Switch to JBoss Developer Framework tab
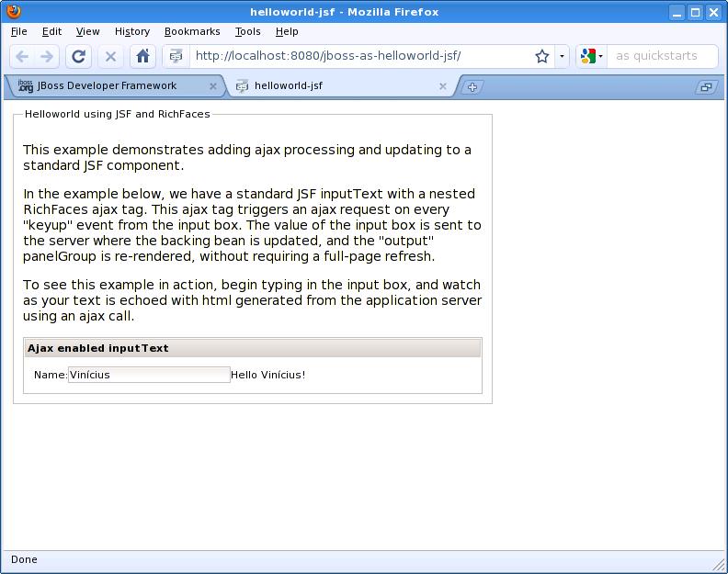Image resolution: width=728 pixels, height=574 pixels. 107,85
